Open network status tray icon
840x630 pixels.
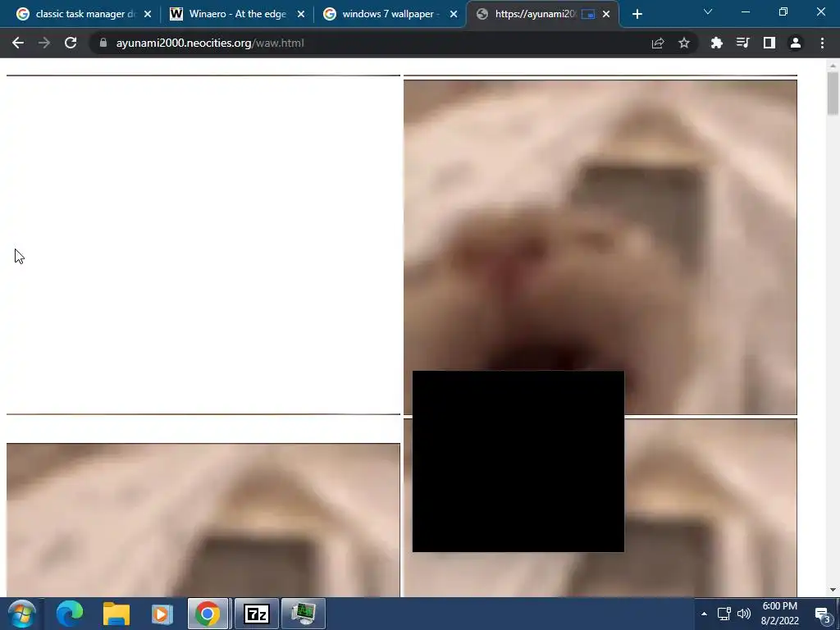click(x=724, y=614)
